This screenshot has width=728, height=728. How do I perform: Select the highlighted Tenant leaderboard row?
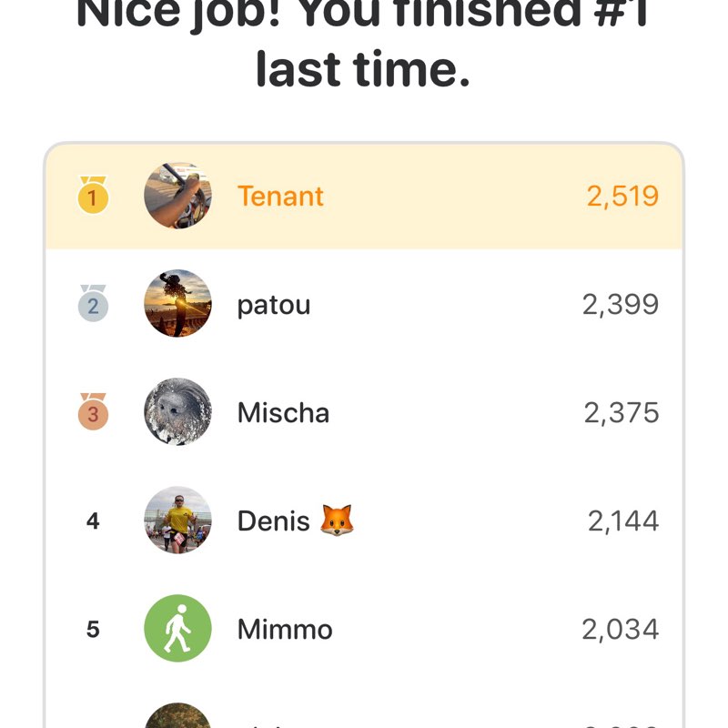point(364,196)
